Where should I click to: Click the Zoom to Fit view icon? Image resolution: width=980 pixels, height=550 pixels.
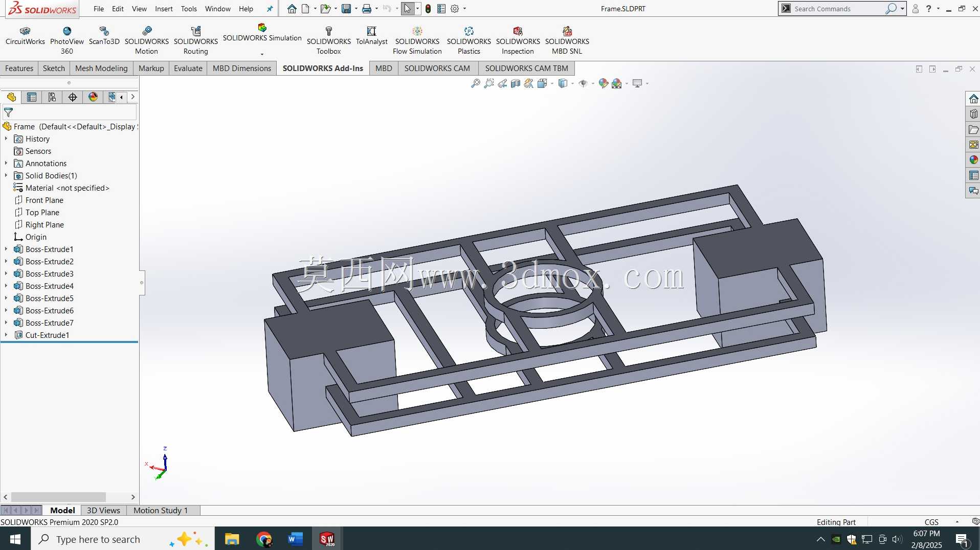(476, 83)
